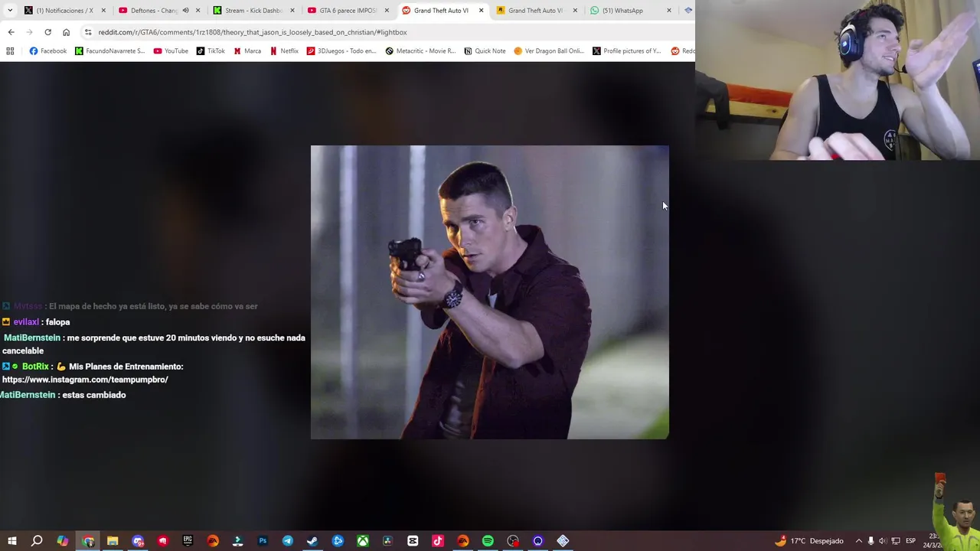The image size is (980, 551).
Task: Open the 17°C Despejado weather widget
Action: [x=808, y=541]
